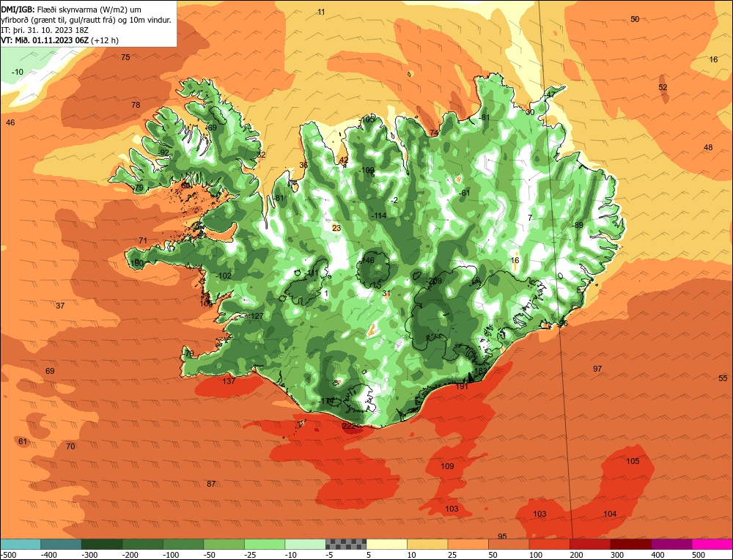Image resolution: width=733 pixels, height=560 pixels.
Task: Click the map value '109' over the sea
Action: tap(447, 466)
